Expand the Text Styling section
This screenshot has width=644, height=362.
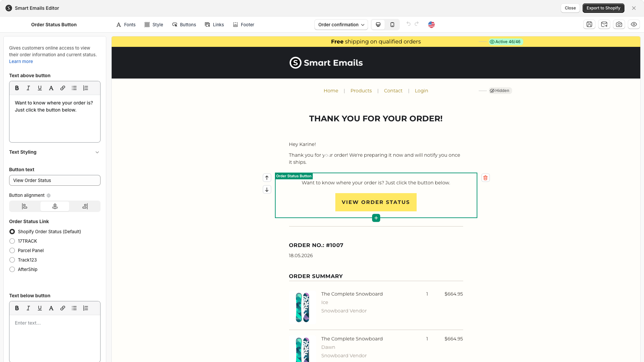coord(55,152)
